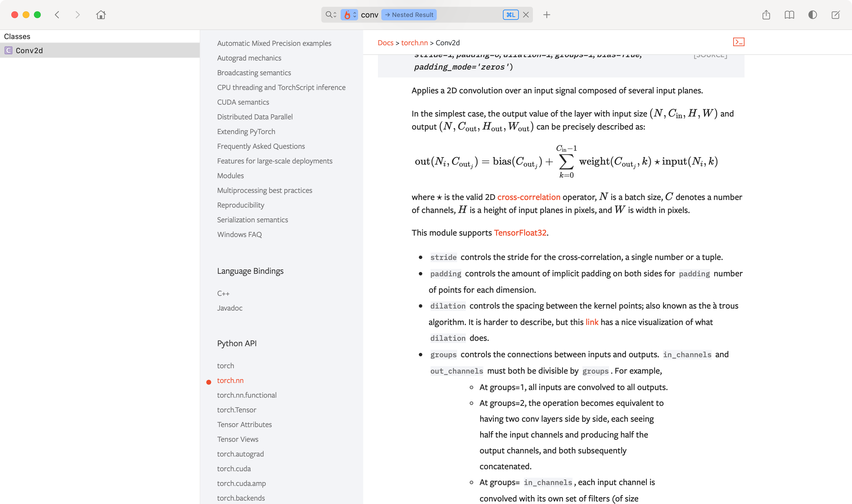Open the bookmarks book icon
Screen dimensions: 852x504
(789, 15)
